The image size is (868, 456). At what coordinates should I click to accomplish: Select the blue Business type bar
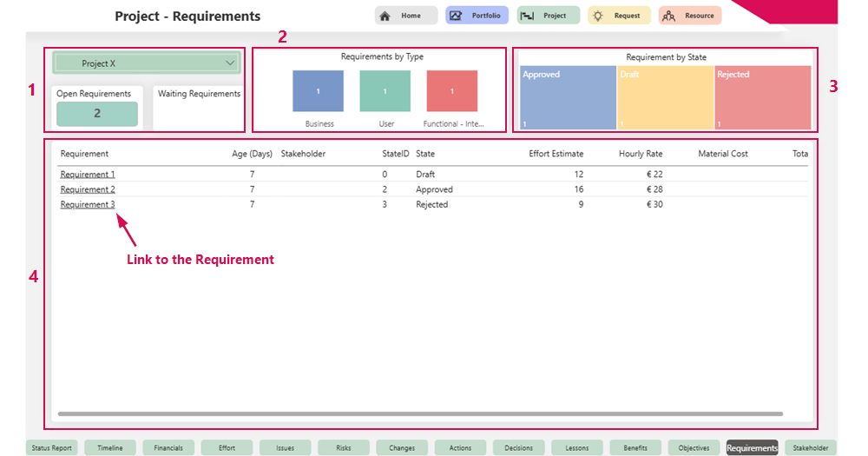coord(319,91)
